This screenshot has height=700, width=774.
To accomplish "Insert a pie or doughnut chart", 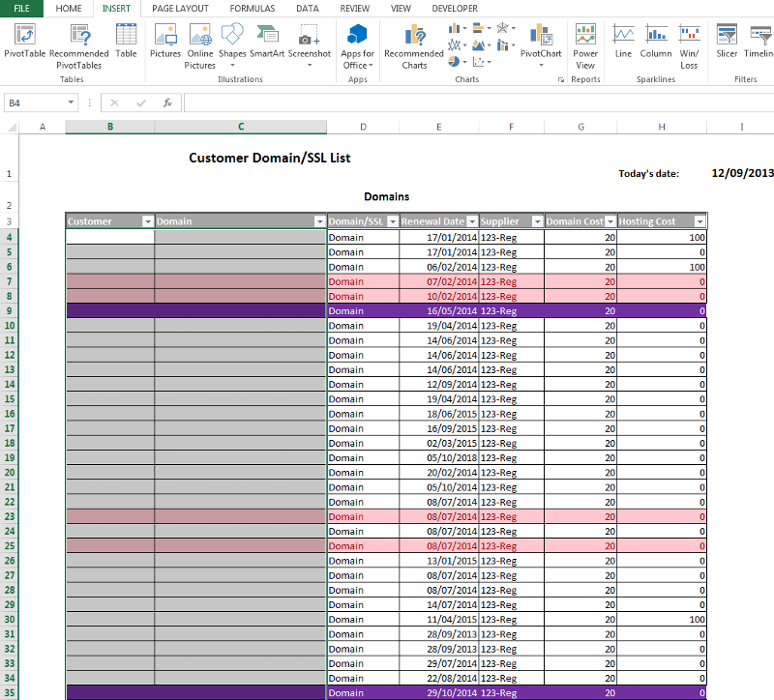I will click(457, 62).
